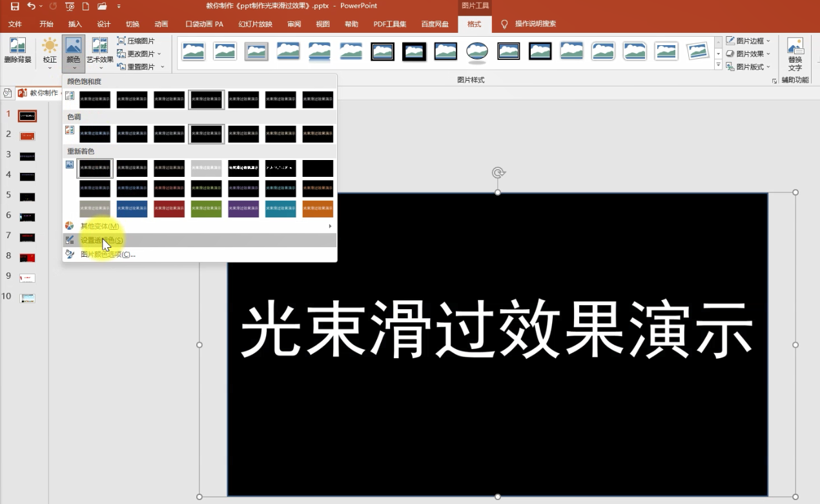Choose the blue recolor swatch in bottom row
This screenshot has width=820, height=504.
[132, 208]
